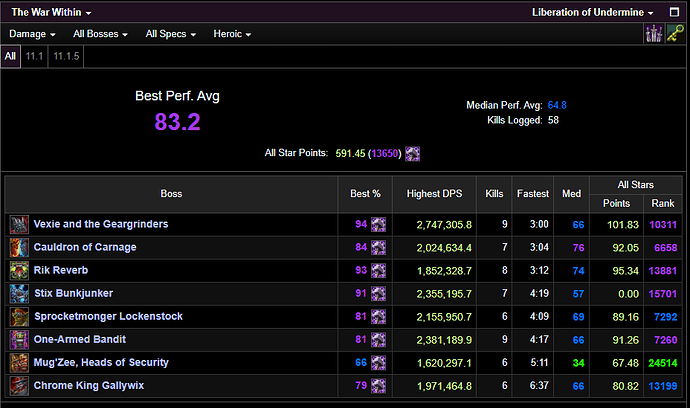
Task: Open Rik Reverb boss link
Action: [61, 270]
